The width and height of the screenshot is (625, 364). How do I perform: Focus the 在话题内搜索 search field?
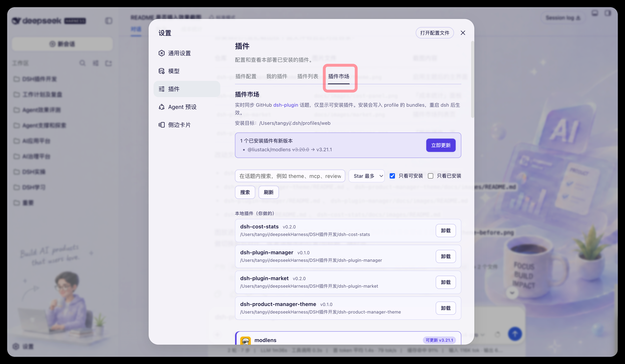(290, 176)
